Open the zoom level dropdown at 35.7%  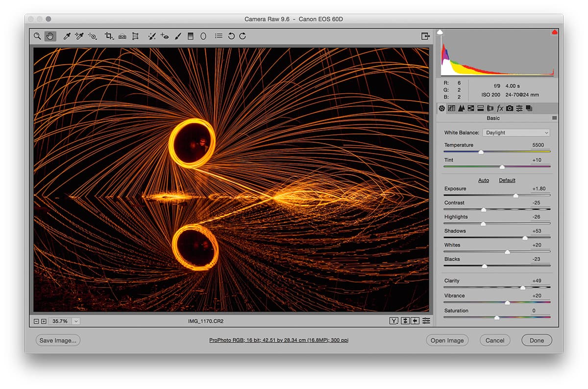point(76,321)
